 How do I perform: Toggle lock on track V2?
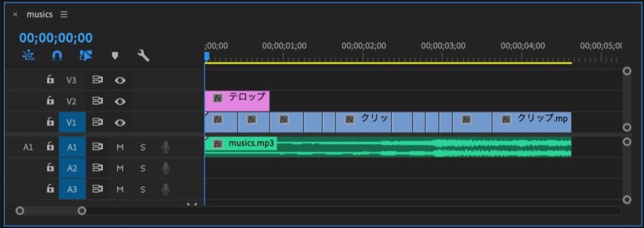point(50,101)
